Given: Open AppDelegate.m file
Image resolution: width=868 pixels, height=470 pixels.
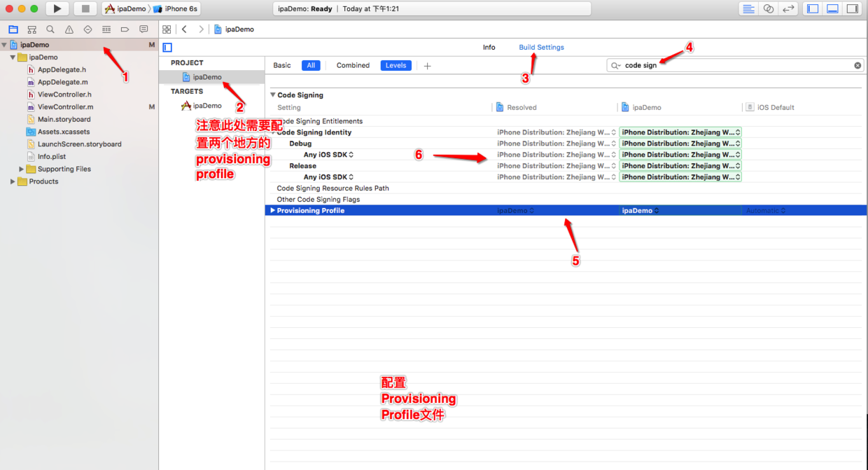Looking at the screenshot, I should coord(62,82).
